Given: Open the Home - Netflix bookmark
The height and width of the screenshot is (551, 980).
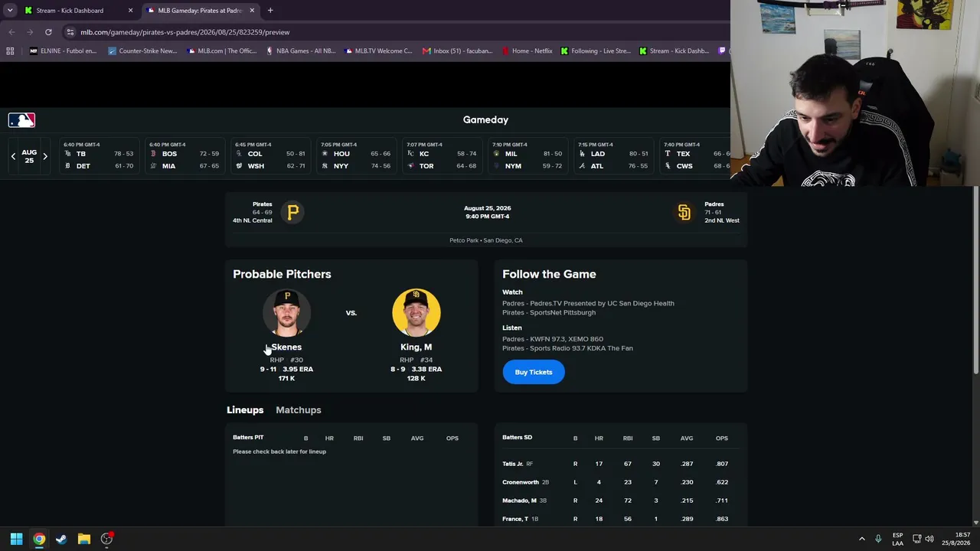Looking at the screenshot, I should [x=527, y=51].
